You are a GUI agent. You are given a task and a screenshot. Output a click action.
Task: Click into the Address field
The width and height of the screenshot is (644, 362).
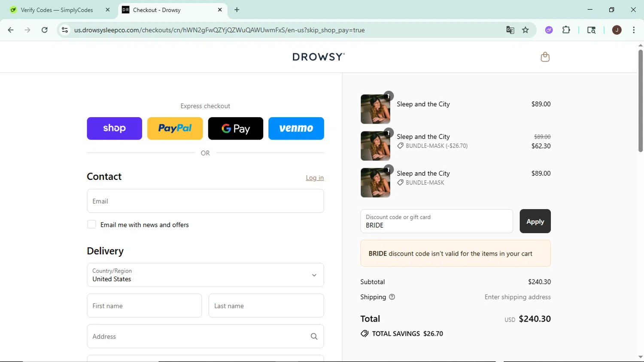(205, 336)
